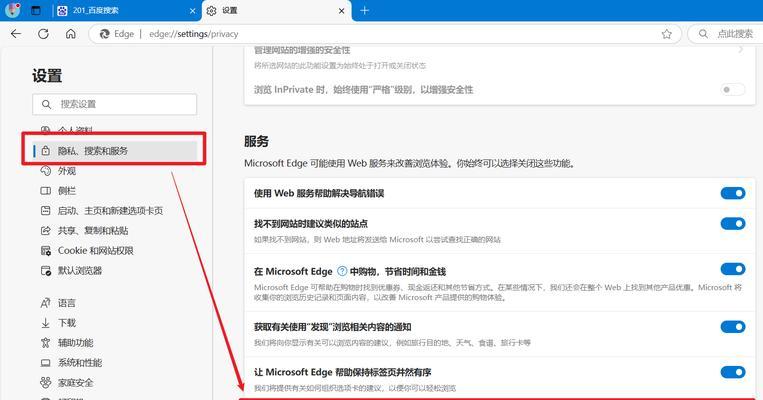Click the 侧栏 sidebar icon
The image size is (763, 400).
pos(45,191)
